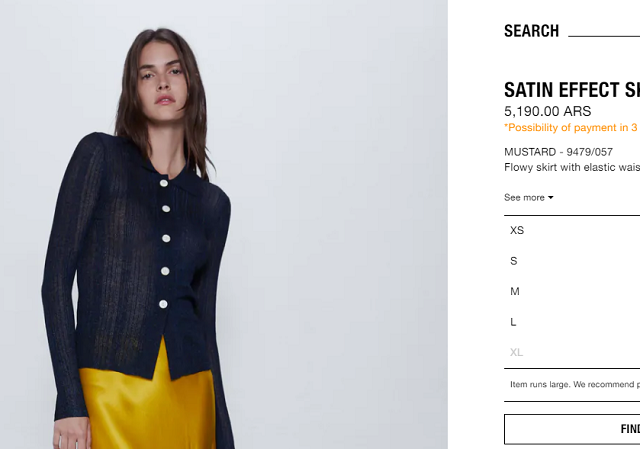Click the MUSTARD colour reference text

coord(558,152)
